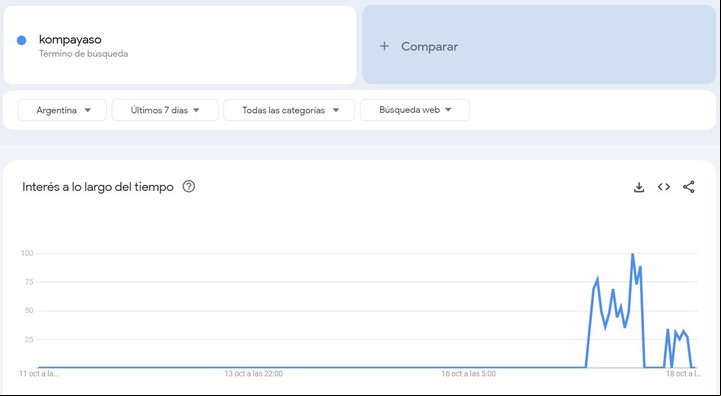721x396 pixels.
Task: Open help for Interés a lo largo del tiempo
Action: (189, 187)
